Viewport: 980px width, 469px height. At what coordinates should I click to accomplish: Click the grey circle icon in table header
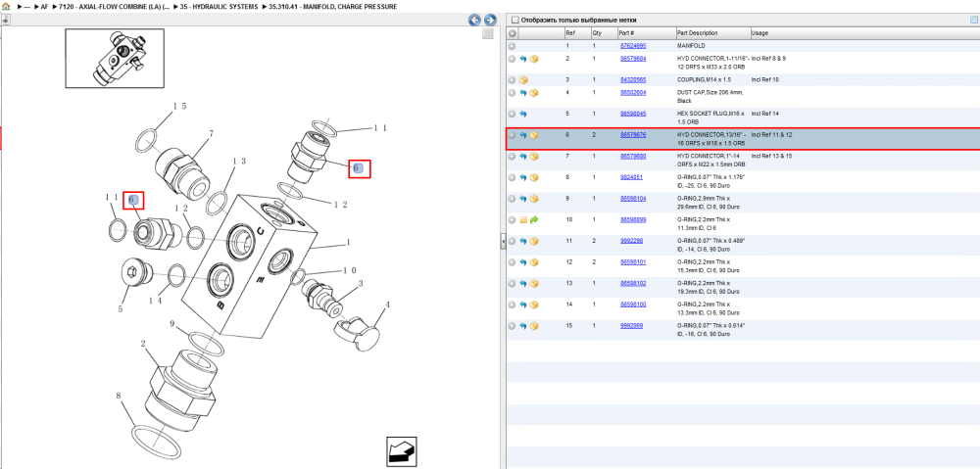pos(512,33)
